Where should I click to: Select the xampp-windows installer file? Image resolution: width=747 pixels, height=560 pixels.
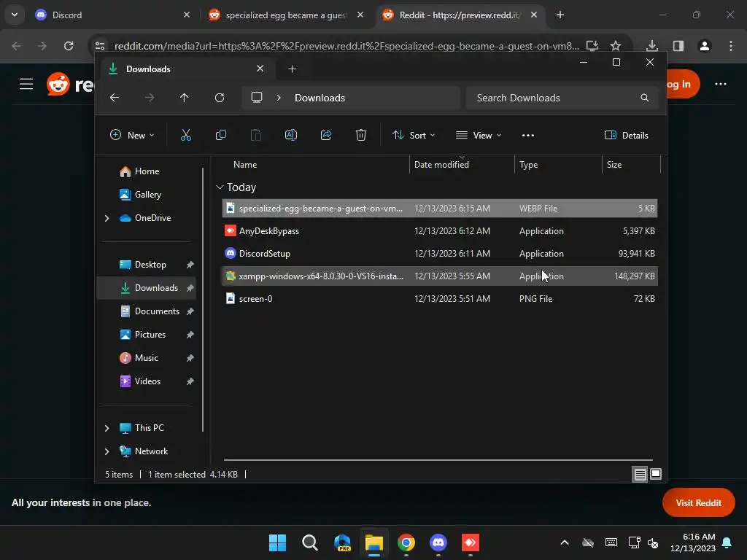[x=440, y=276]
